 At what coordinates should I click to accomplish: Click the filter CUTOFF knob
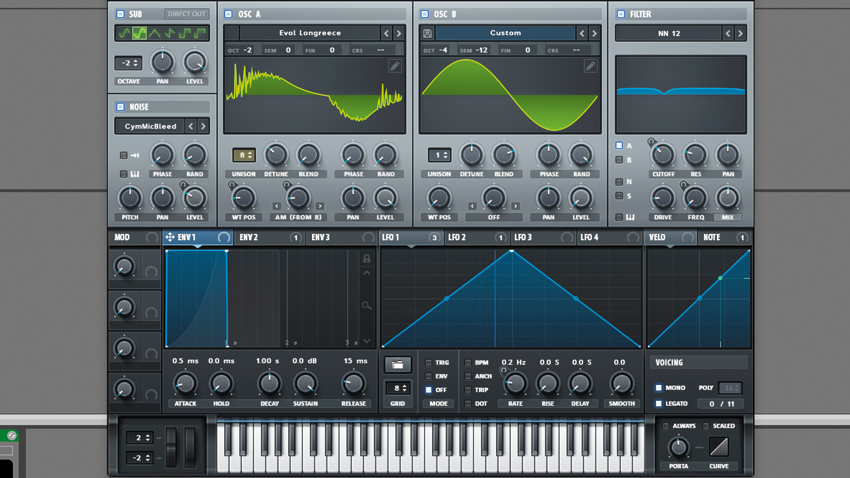[x=662, y=155]
